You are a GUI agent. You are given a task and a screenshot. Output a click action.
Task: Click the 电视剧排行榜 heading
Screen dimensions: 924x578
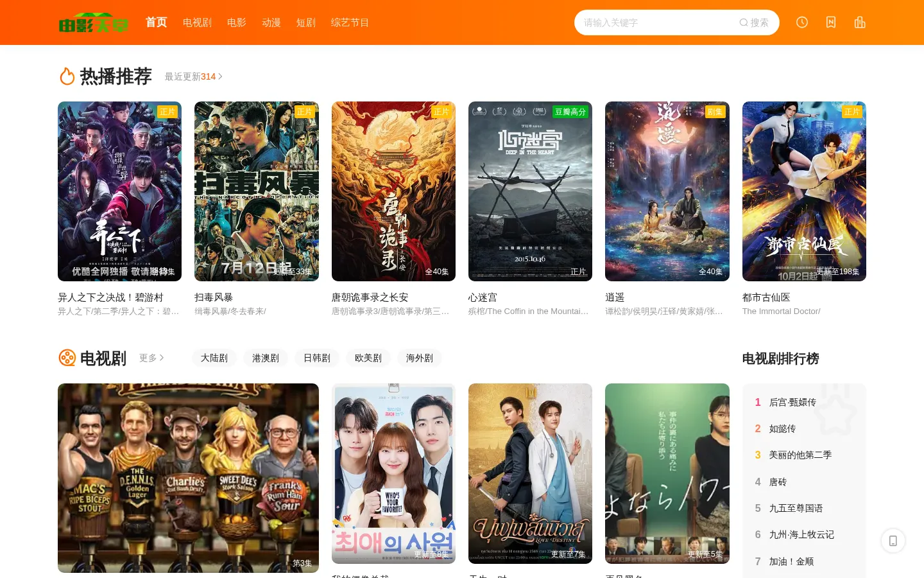point(780,358)
